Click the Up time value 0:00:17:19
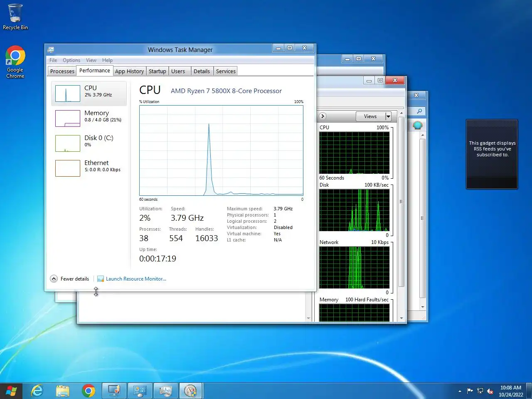Screen dimensions: 532x399 (x=158, y=259)
